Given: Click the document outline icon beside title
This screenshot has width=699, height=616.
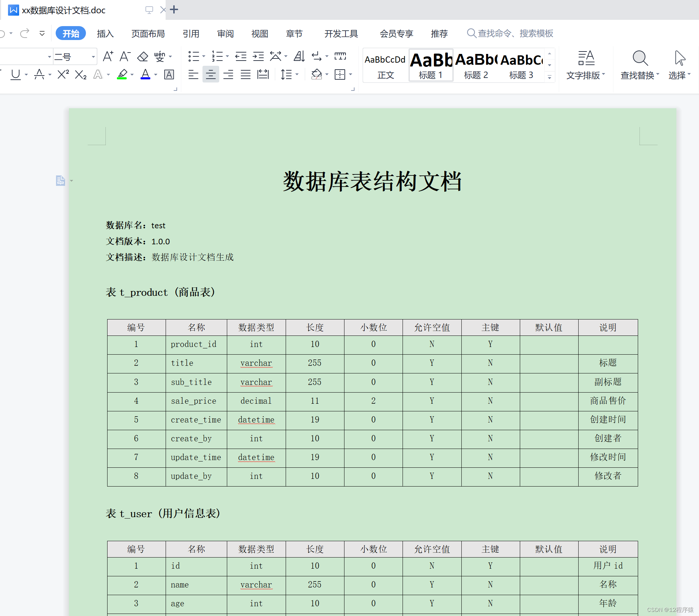Looking at the screenshot, I should (61, 181).
